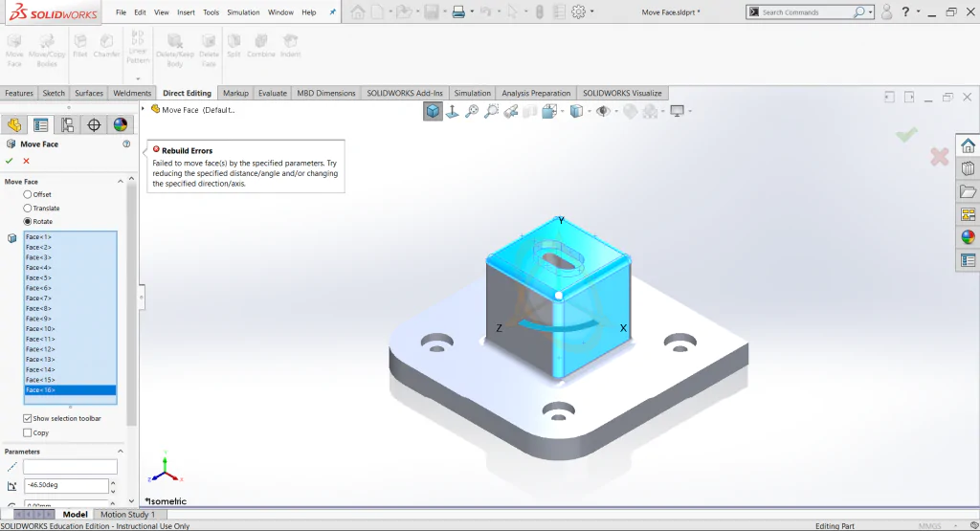Viewport: 980px width, 531px height.
Task: Click the user login person icon
Action: [886, 11]
